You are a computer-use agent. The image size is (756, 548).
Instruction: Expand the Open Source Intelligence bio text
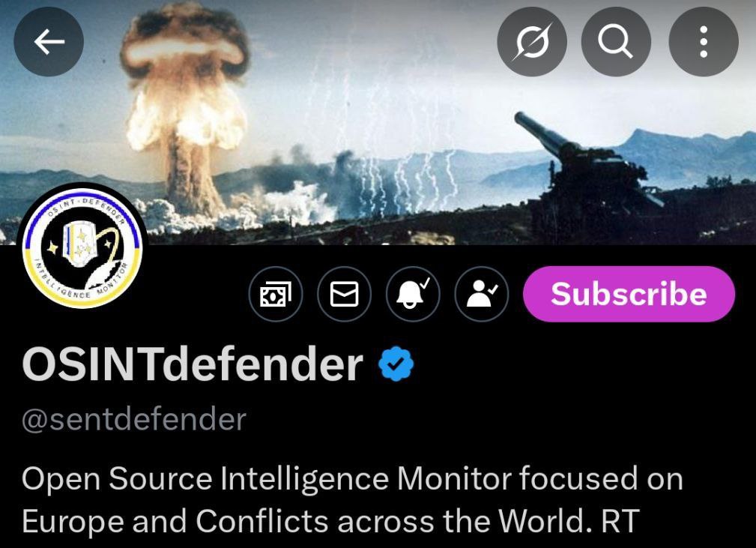coord(352,500)
